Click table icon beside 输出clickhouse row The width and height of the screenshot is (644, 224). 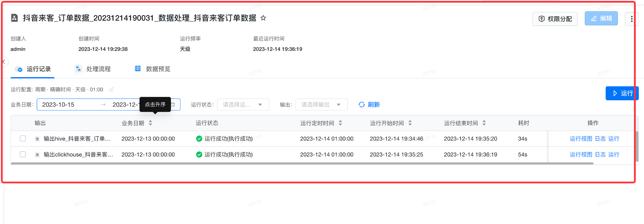[37, 155]
